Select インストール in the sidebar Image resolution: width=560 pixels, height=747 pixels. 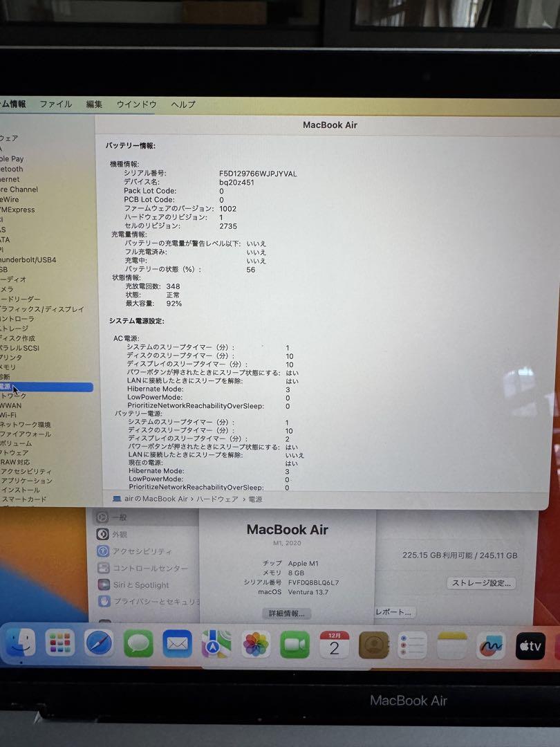pyautogui.click(x=20, y=490)
